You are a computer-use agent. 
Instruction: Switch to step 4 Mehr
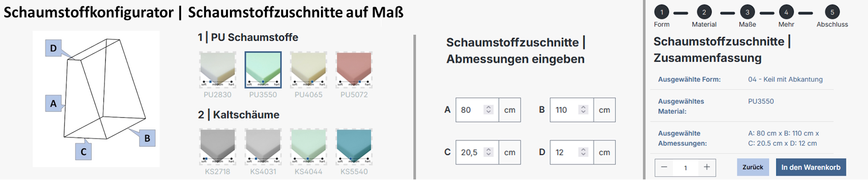pyautogui.click(x=786, y=13)
